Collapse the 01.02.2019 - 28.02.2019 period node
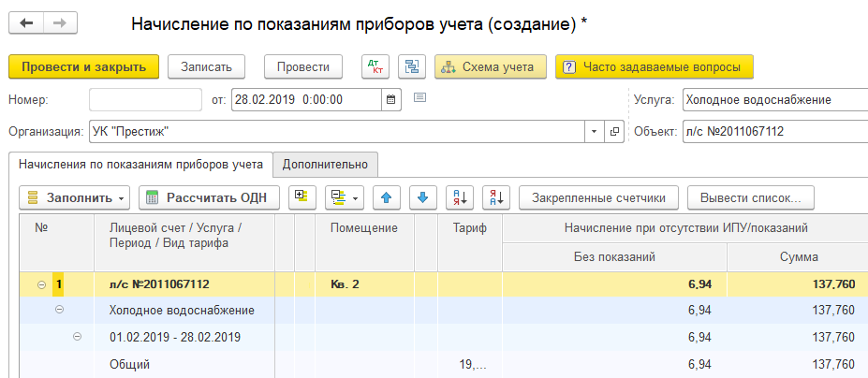The image size is (868, 378). 77,337
